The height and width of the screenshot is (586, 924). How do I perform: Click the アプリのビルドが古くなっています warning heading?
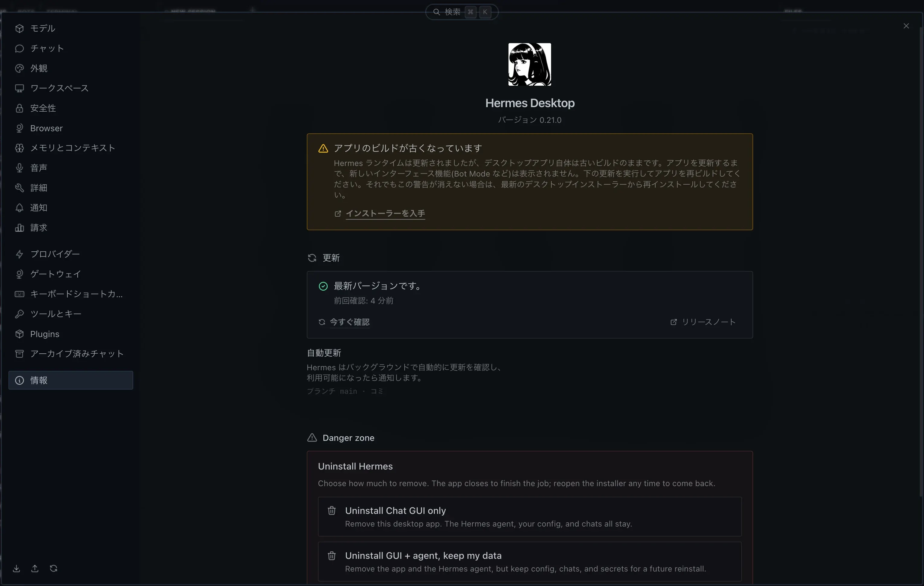click(x=408, y=148)
